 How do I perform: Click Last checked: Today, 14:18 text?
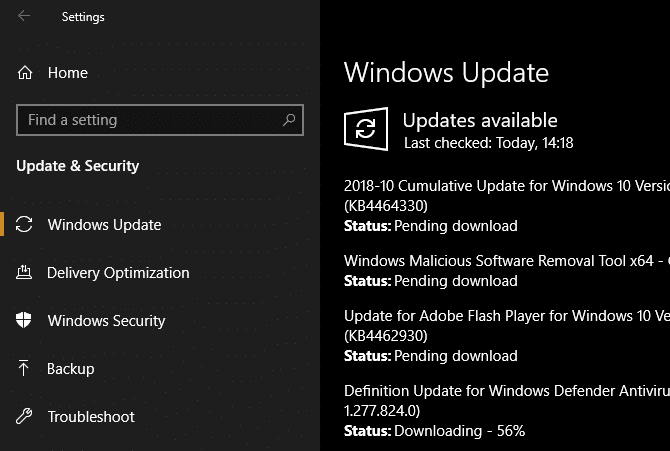coord(488,143)
